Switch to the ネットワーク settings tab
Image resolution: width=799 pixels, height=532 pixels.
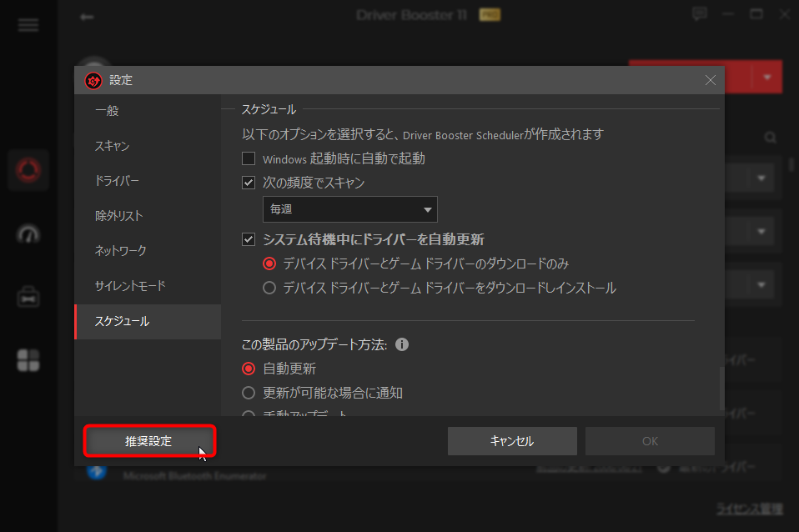(121, 251)
